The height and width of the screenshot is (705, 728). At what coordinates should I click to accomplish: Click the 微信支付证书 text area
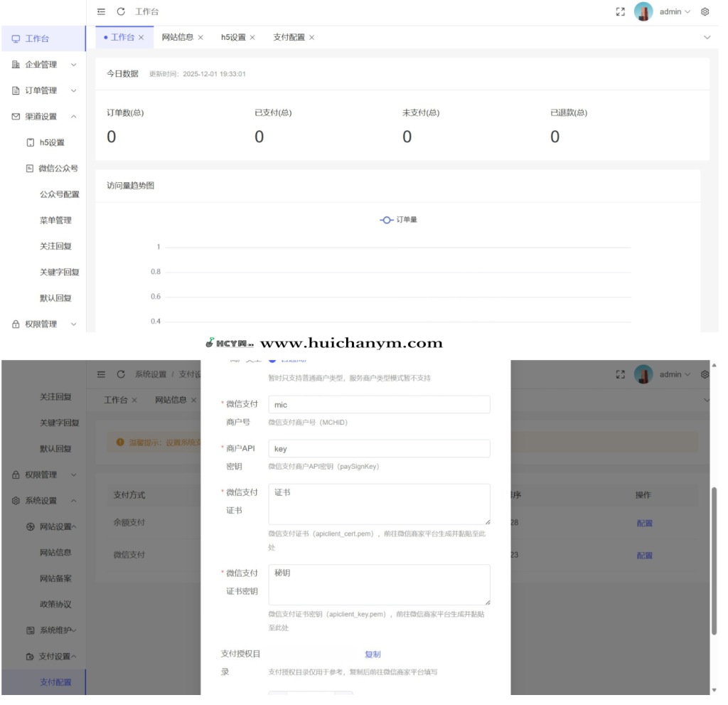(x=379, y=504)
